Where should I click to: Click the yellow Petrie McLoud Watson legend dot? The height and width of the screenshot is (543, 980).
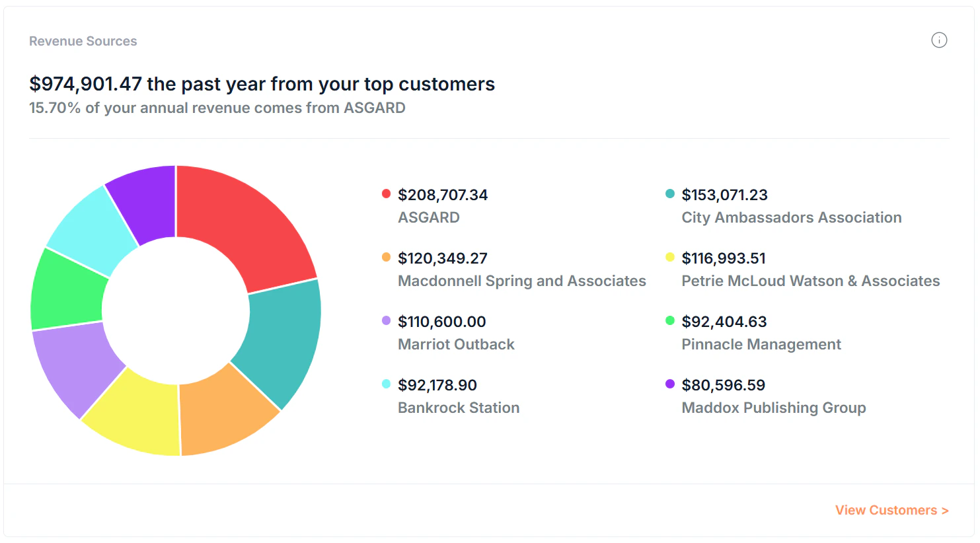669,257
